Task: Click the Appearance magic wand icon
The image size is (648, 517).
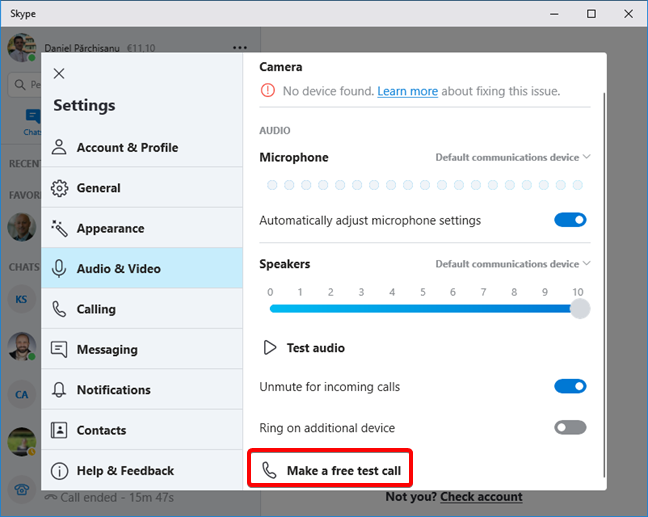Action: (x=59, y=229)
